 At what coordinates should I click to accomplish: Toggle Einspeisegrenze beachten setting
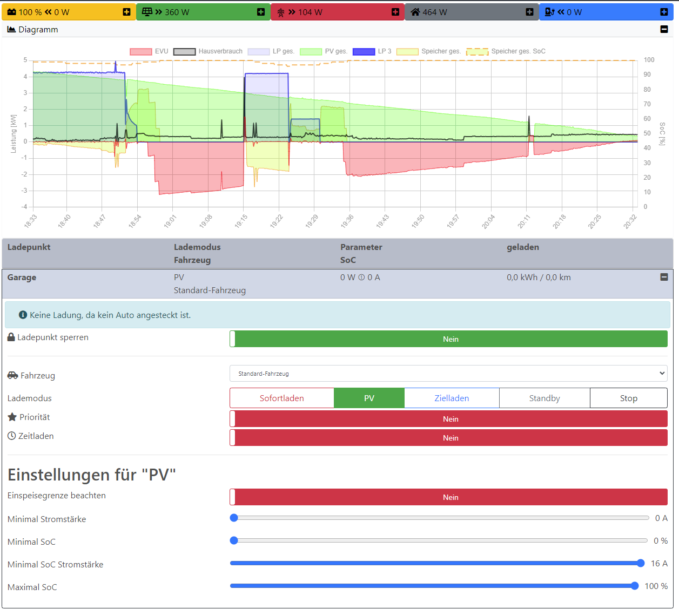(x=449, y=497)
